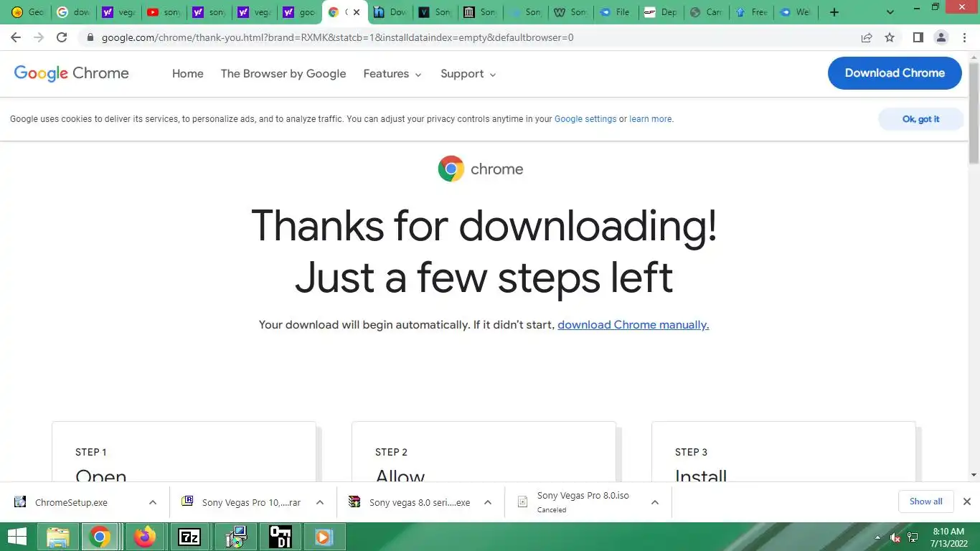Click the vertical page scrollbar thumb

974,113
